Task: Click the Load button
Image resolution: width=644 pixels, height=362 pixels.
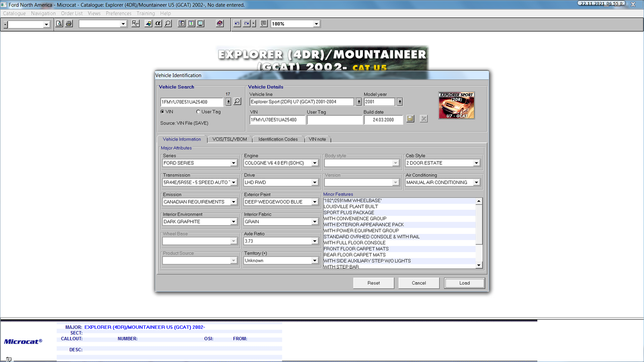Action: click(x=464, y=283)
